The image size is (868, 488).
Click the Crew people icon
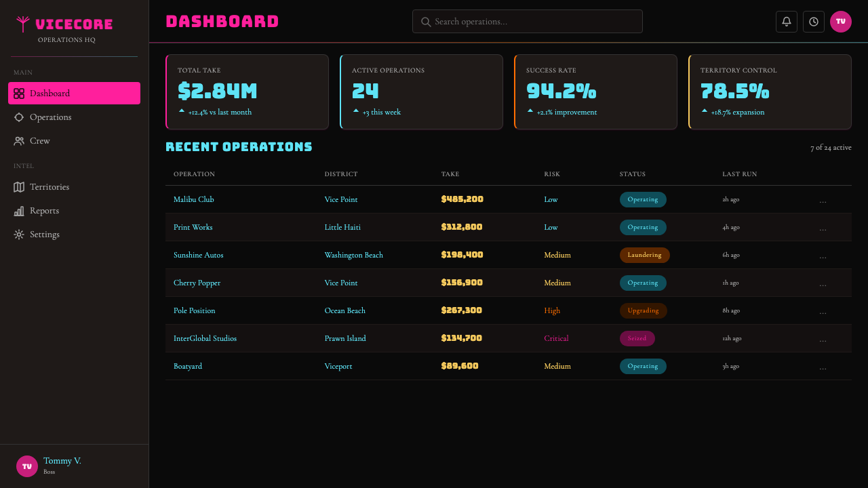point(19,141)
